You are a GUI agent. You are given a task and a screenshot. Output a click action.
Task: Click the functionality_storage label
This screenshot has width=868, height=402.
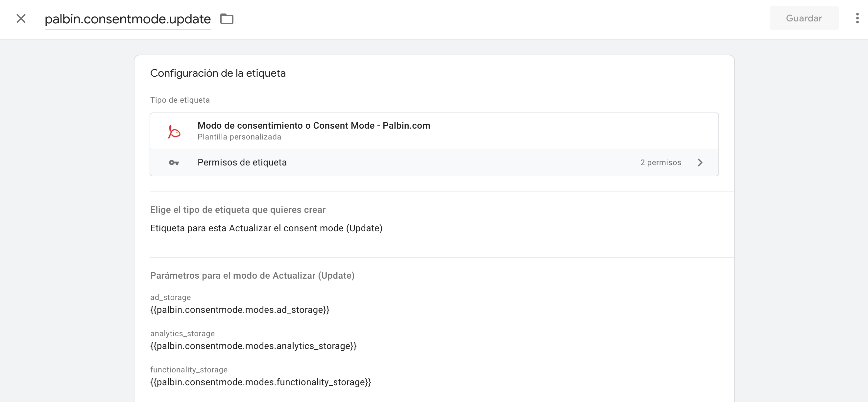[189, 370]
